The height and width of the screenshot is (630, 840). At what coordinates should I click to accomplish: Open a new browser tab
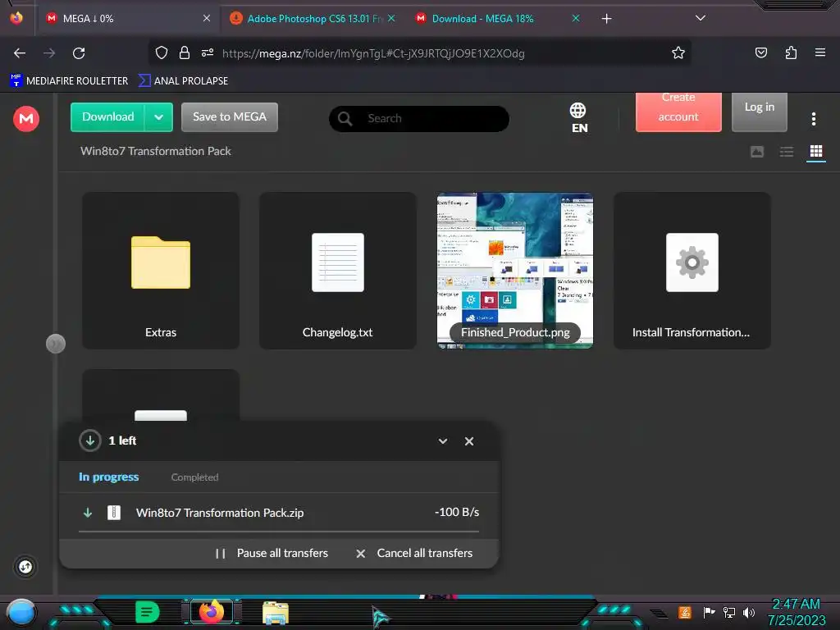tap(606, 19)
